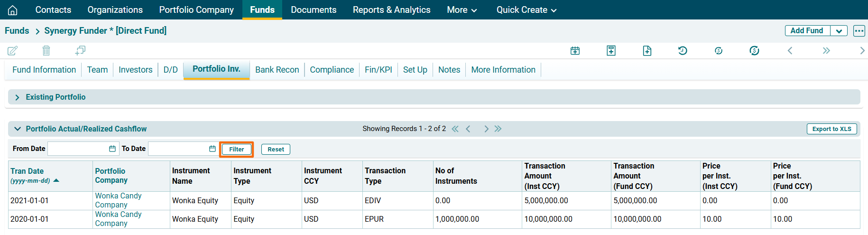This screenshot has width=868, height=235.
Task: Open first Wonka Candy Company link
Action: [118, 200]
